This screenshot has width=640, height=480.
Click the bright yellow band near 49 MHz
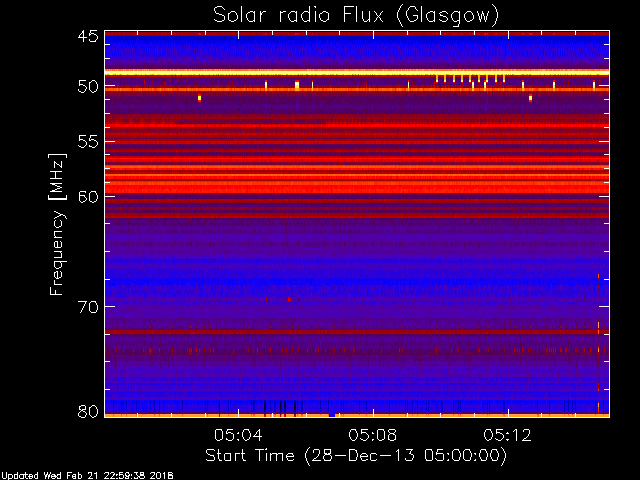click(x=357, y=73)
